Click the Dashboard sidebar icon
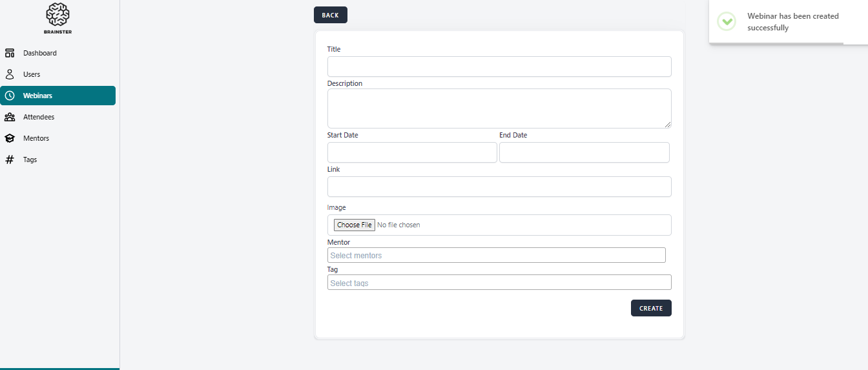 click(x=10, y=53)
